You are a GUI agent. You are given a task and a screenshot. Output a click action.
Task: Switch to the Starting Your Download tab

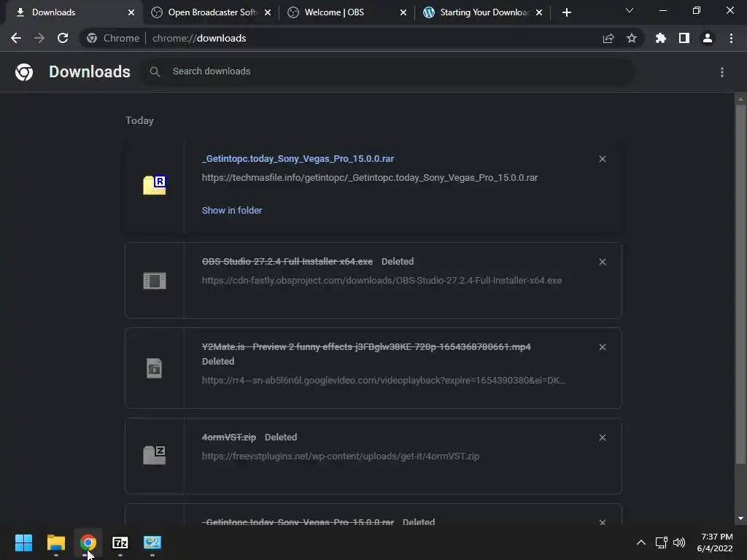pos(483,12)
